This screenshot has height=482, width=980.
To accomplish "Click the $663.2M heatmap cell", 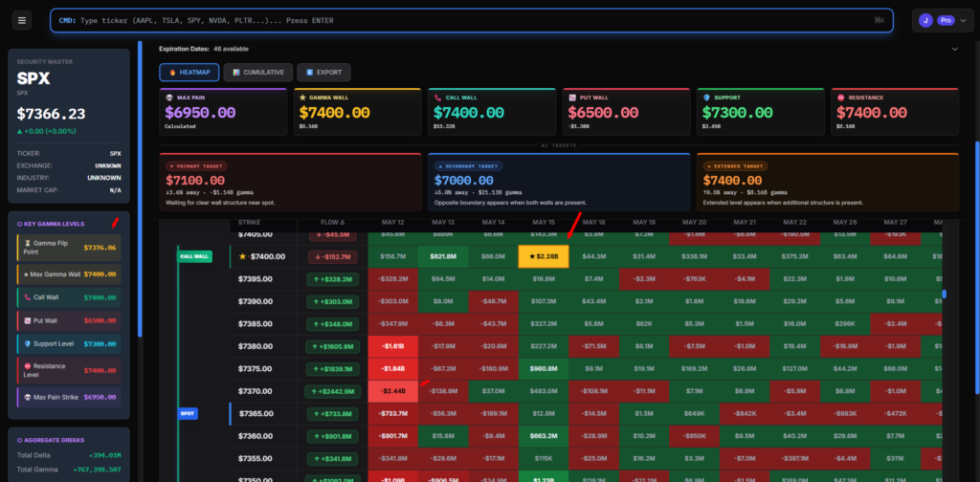I will tap(544, 436).
